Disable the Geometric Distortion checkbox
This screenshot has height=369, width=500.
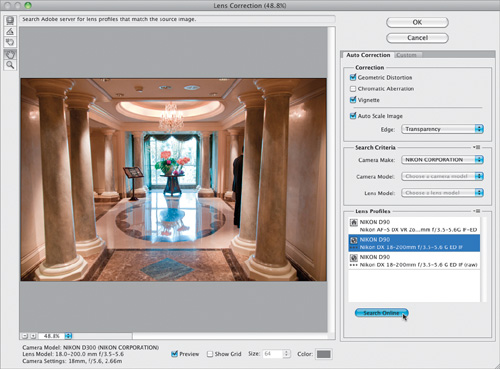(353, 77)
